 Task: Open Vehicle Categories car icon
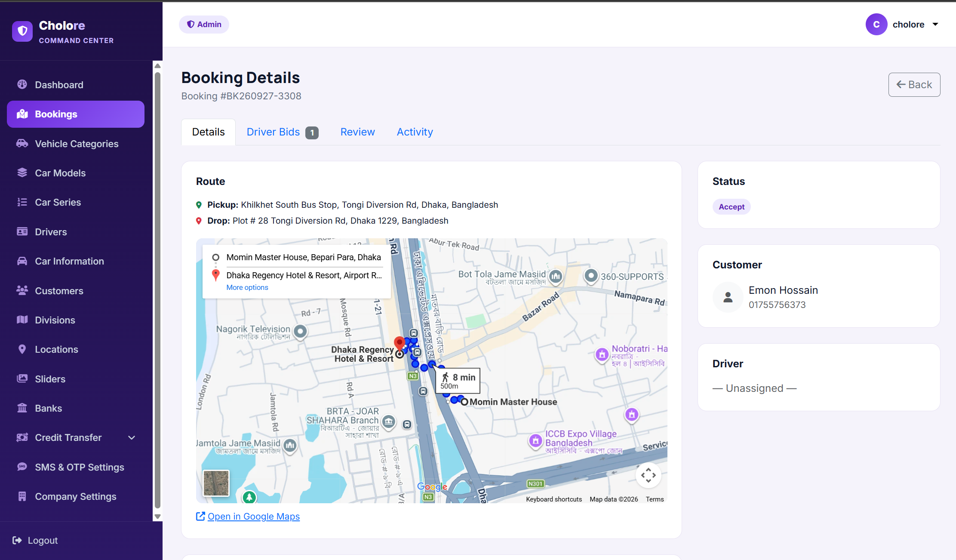22,143
